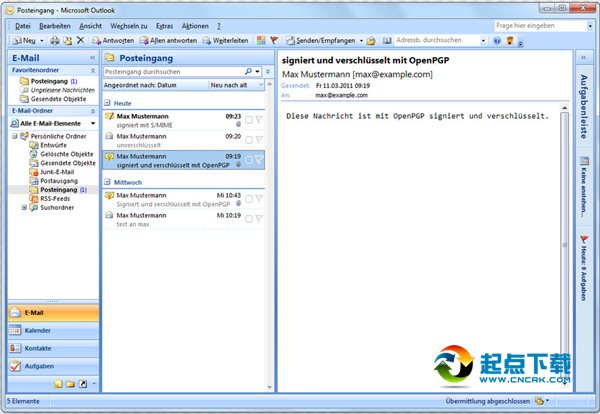Click the folder icon after Senden/Empfangen

click(x=371, y=41)
